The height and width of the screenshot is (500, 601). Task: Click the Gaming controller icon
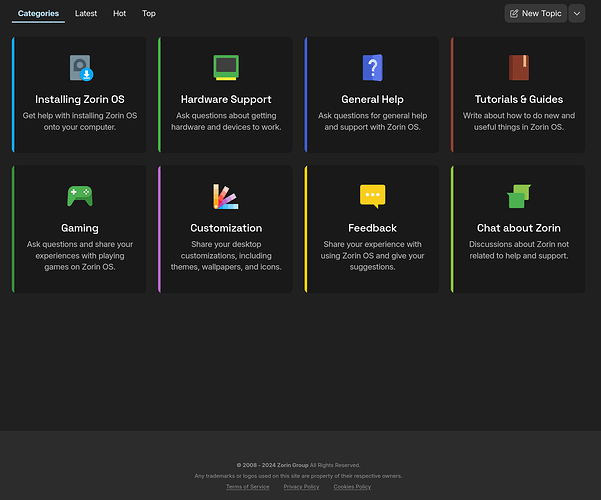point(80,196)
